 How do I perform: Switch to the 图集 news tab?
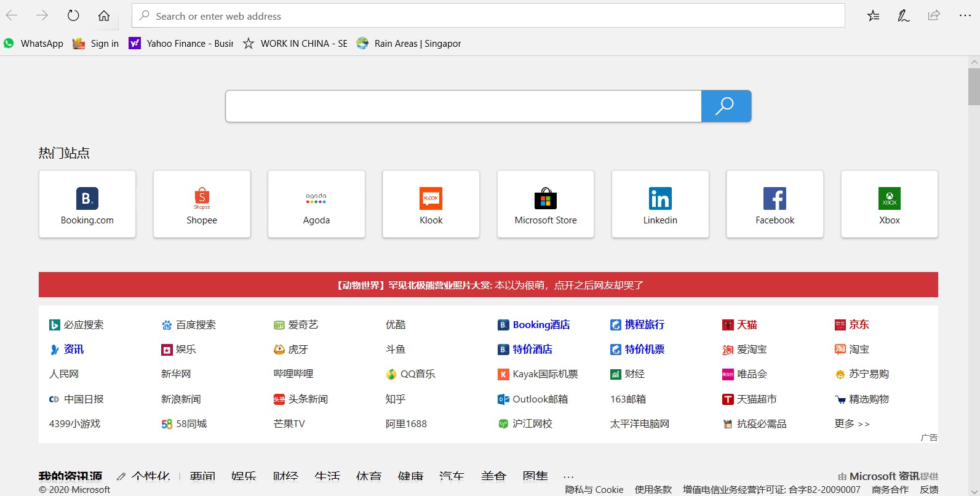[535, 476]
